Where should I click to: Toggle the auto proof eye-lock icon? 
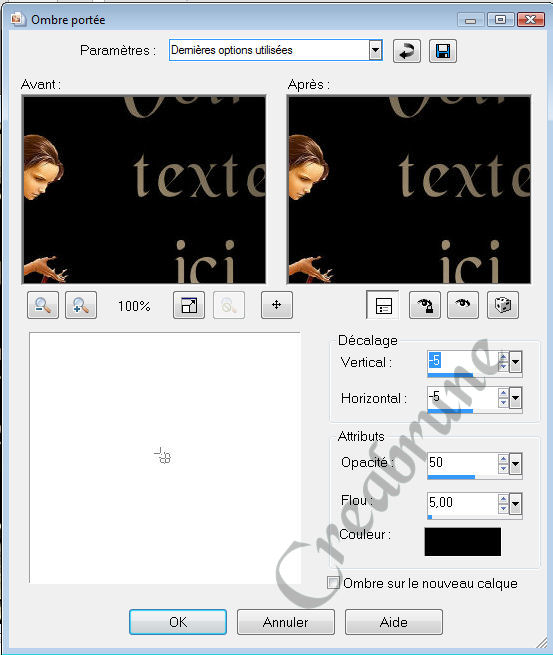[425, 305]
